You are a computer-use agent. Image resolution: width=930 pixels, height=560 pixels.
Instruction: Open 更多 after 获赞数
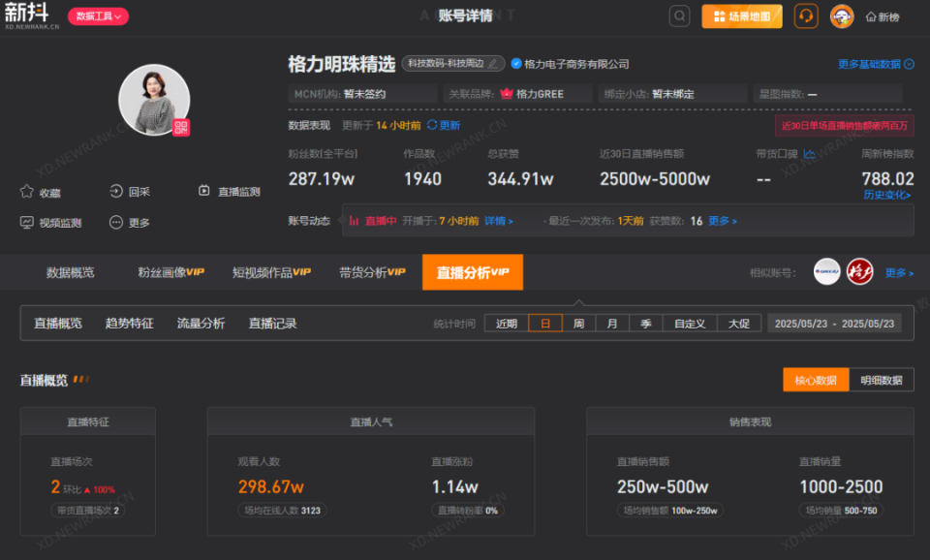[723, 221]
